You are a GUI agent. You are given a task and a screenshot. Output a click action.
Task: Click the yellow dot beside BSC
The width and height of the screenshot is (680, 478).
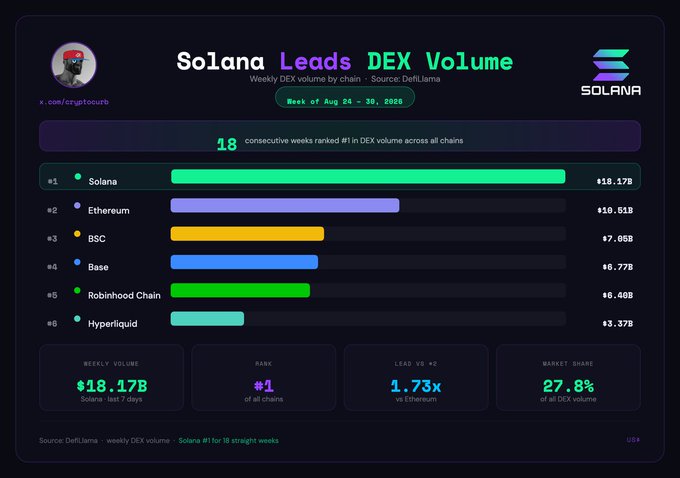pos(77,234)
